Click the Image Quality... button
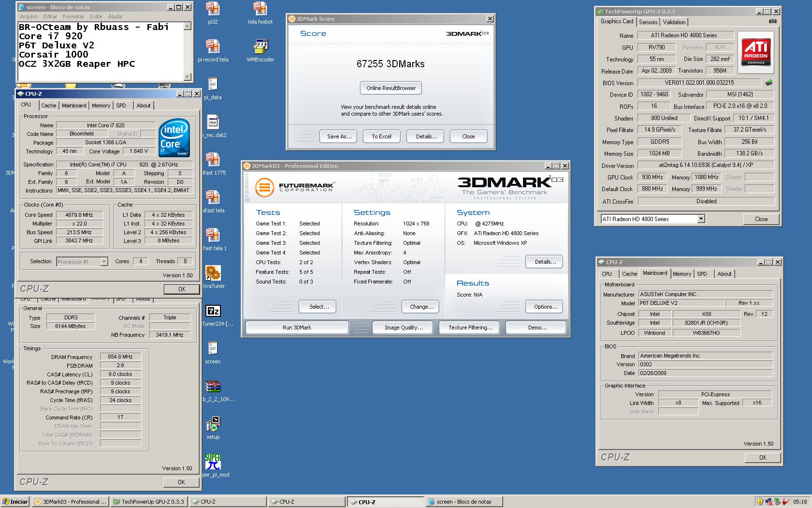 (x=404, y=328)
